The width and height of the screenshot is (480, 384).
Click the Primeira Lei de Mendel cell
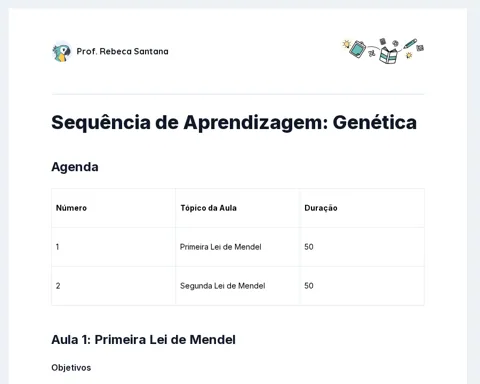221,247
